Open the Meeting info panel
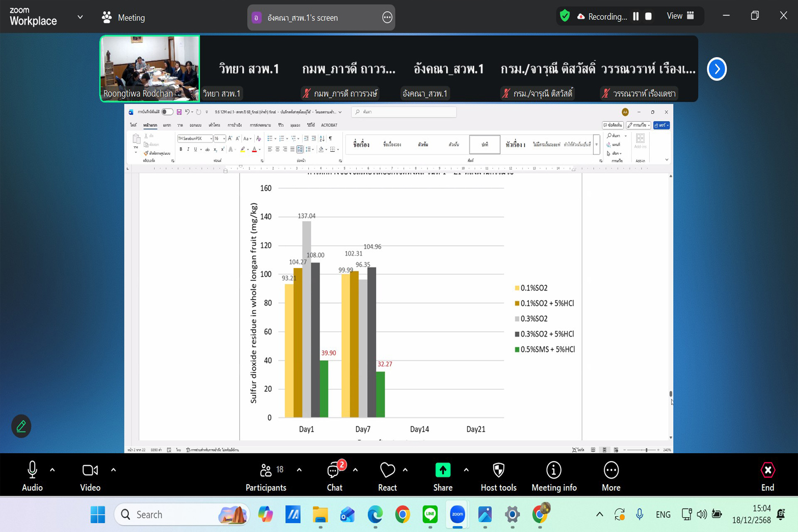The image size is (798, 532). [553, 470]
